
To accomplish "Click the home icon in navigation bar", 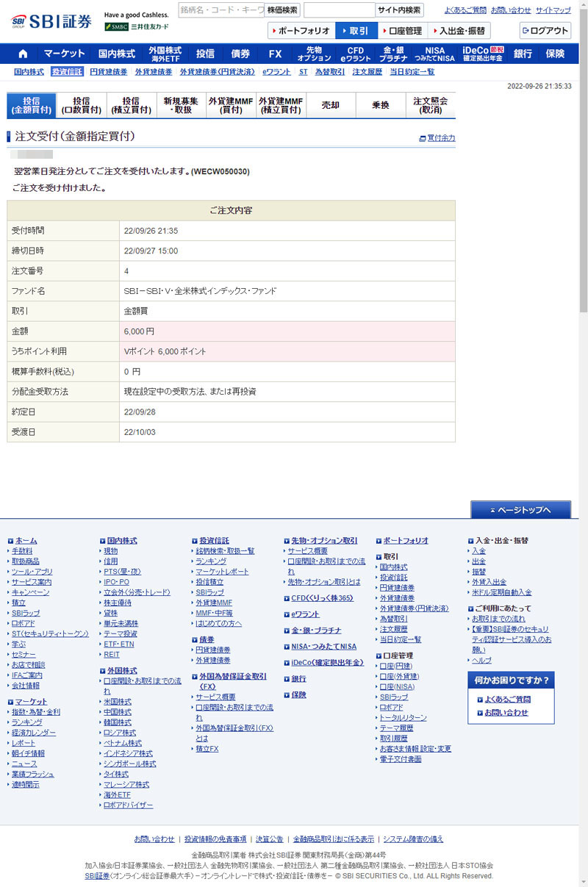I will coord(23,54).
